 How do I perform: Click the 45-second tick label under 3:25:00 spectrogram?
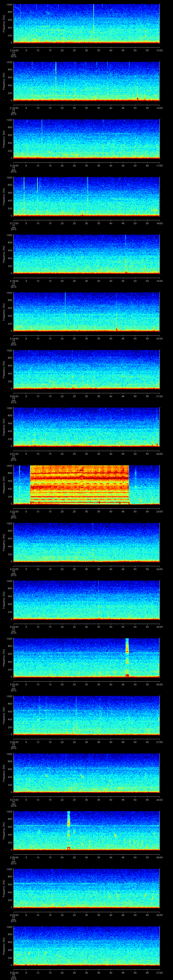click(x=123, y=684)
